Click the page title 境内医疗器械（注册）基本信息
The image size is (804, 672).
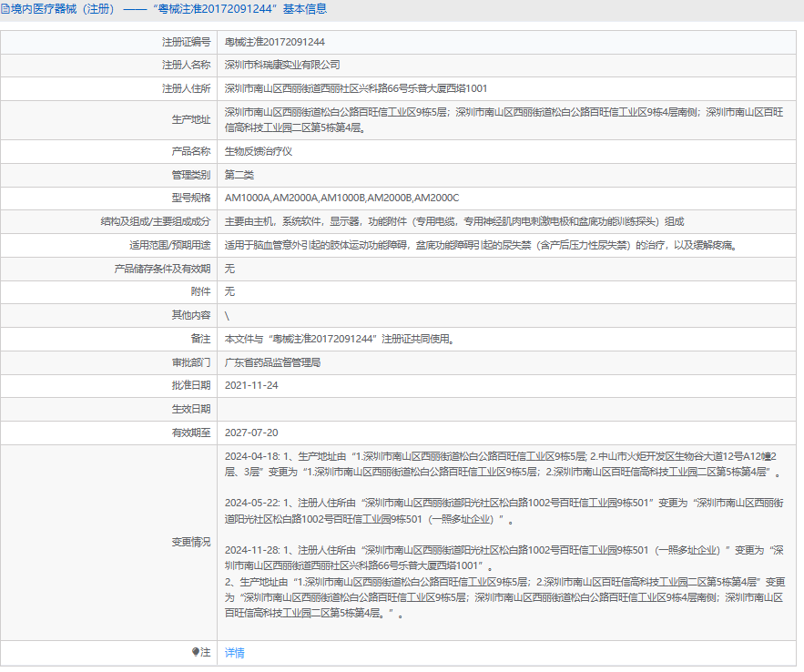[168, 9]
